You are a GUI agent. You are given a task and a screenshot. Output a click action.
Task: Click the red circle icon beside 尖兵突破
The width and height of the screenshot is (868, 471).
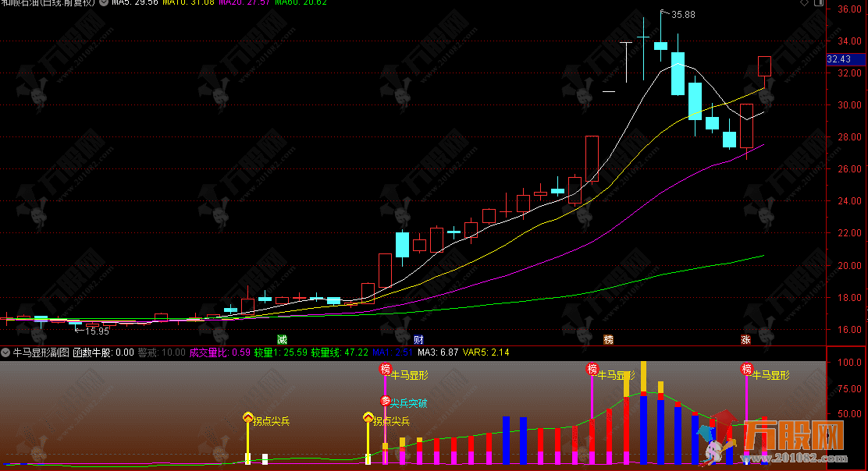[x=385, y=402]
